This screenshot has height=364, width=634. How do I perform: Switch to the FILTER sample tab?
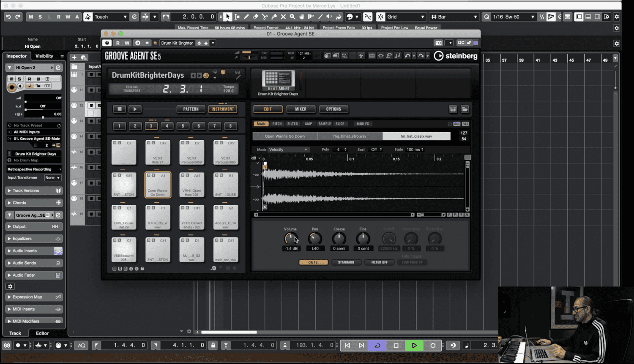coord(292,124)
